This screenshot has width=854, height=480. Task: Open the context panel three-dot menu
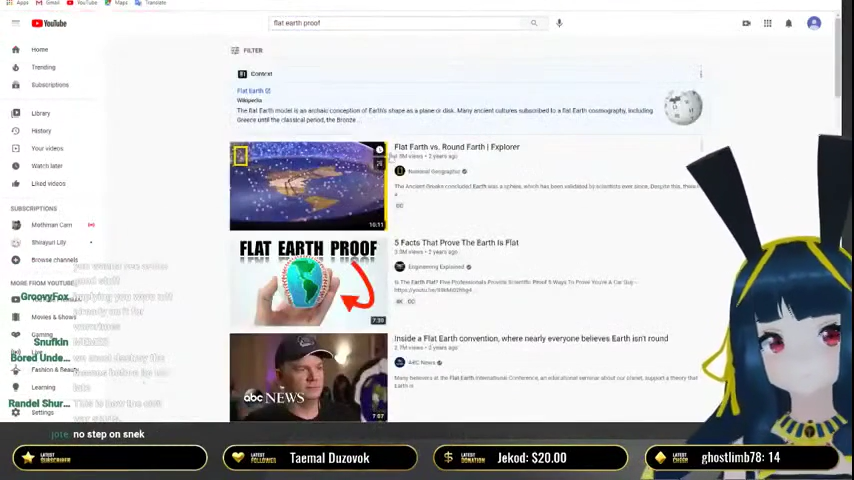(x=701, y=73)
